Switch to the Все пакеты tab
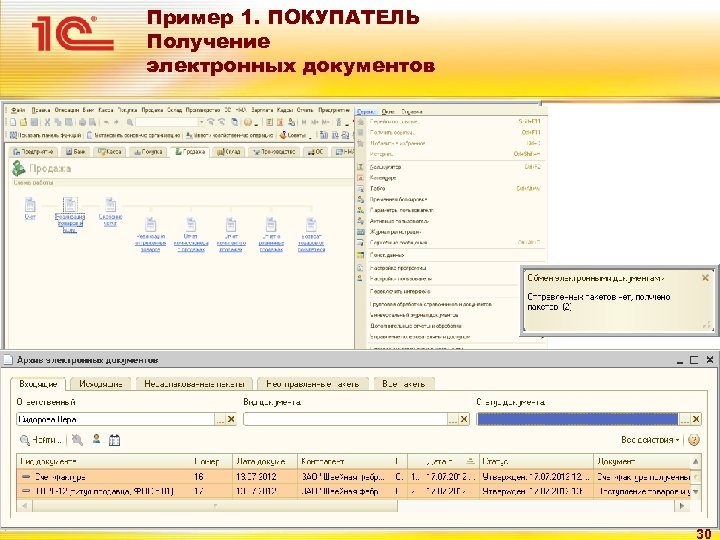The height and width of the screenshot is (540, 720). (x=404, y=384)
